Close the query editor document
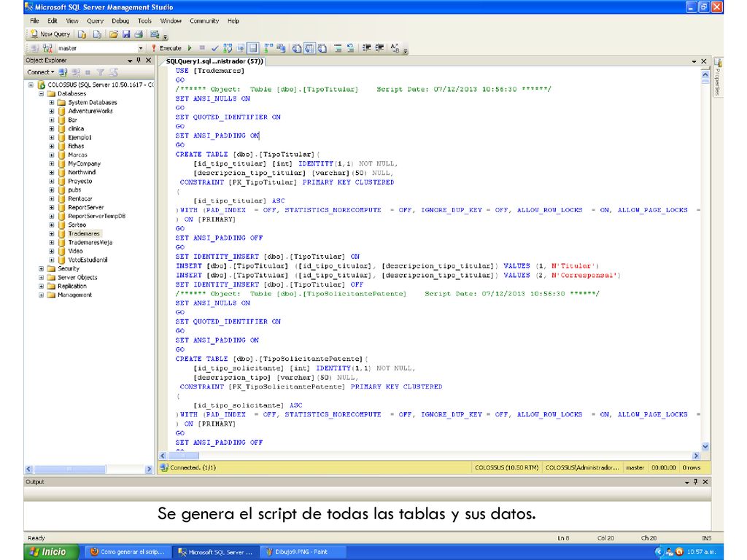The image size is (747, 560). 704,61
